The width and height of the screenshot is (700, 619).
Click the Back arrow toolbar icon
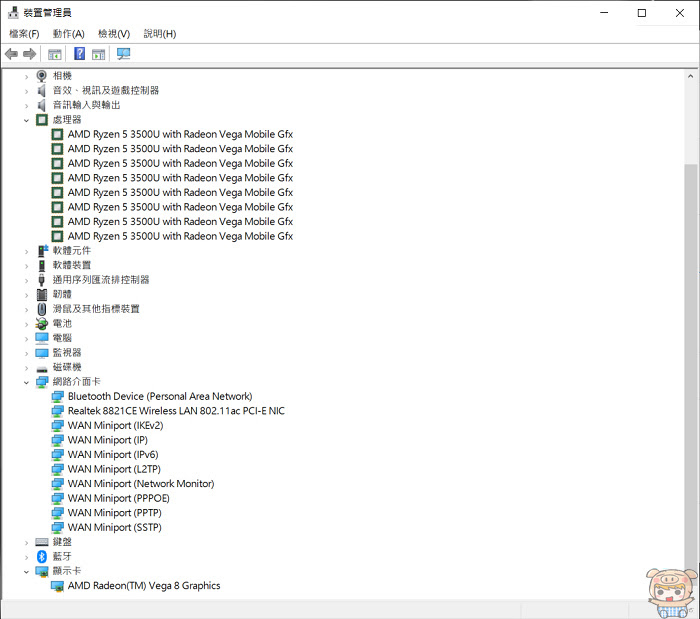(x=11, y=54)
